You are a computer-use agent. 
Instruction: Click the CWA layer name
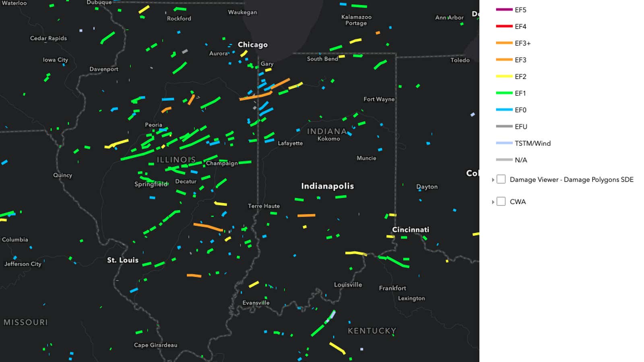(x=518, y=202)
